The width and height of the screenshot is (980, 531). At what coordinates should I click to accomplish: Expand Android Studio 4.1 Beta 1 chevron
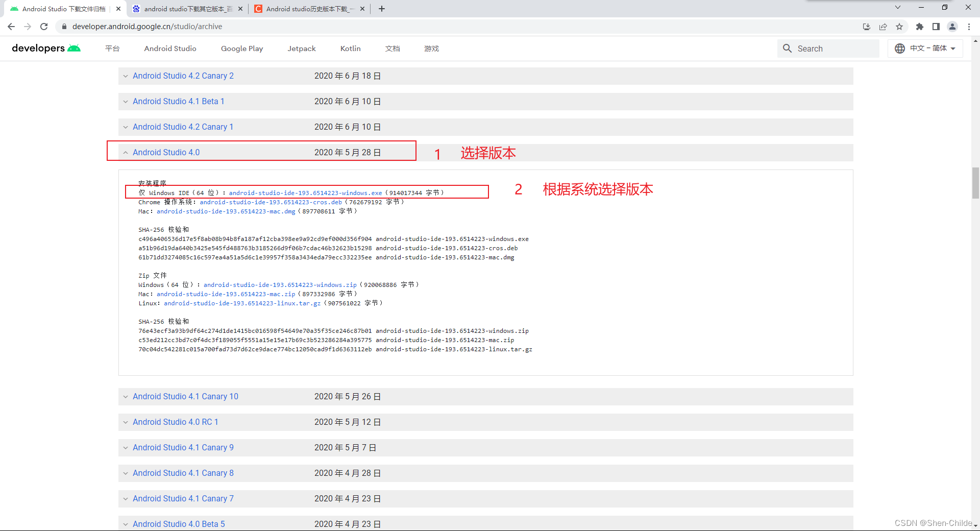point(126,102)
